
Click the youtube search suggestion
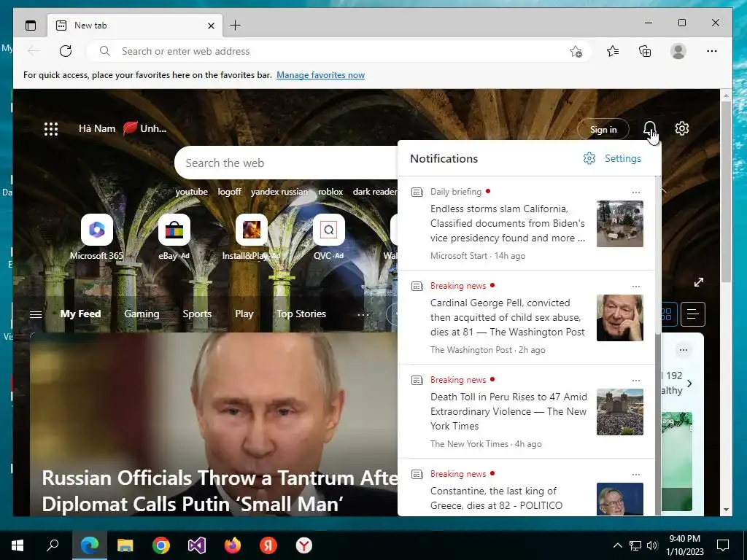coord(192,192)
